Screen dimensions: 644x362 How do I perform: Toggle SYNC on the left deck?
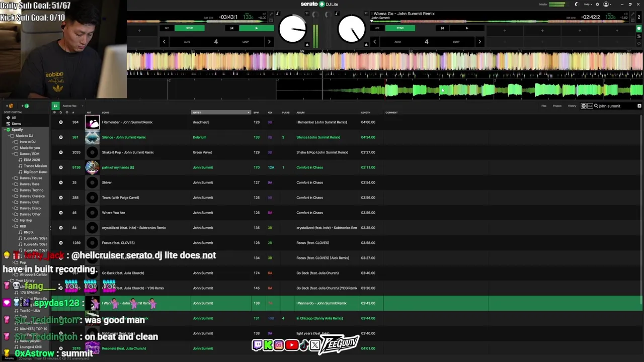point(190,28)
